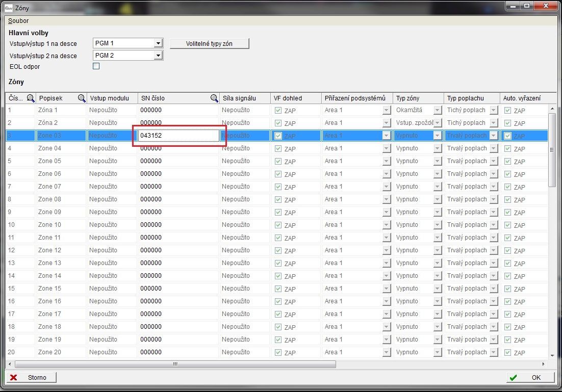Image resolution: width=562 pixels, height=392 pixels.
Task: Enable the EOL odpor checkbox
Action: point(96,66)
